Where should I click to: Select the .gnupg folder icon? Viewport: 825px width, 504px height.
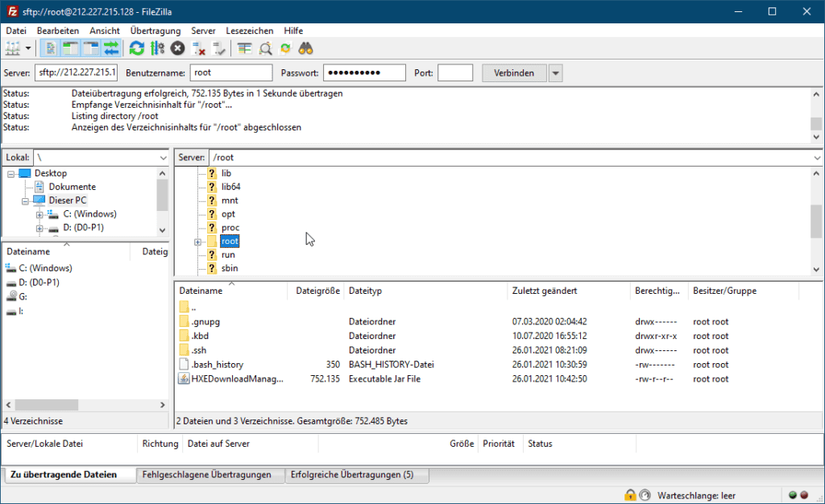pos(184,321)
